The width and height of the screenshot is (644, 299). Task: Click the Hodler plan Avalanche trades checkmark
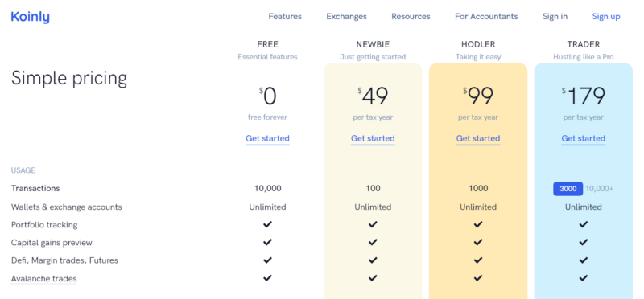point(478,278)
